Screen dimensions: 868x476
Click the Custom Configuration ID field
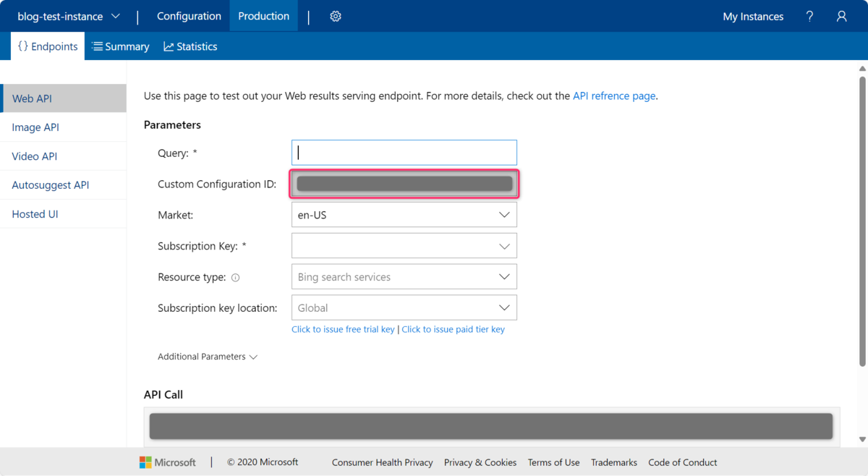(404, 184)
